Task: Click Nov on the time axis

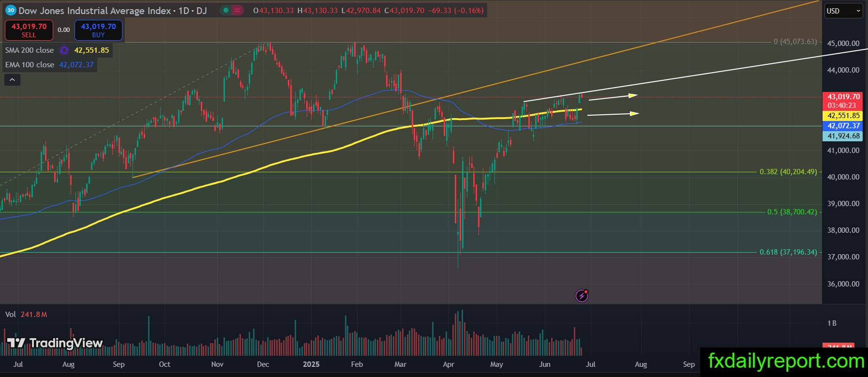Action: pos(217,364)
